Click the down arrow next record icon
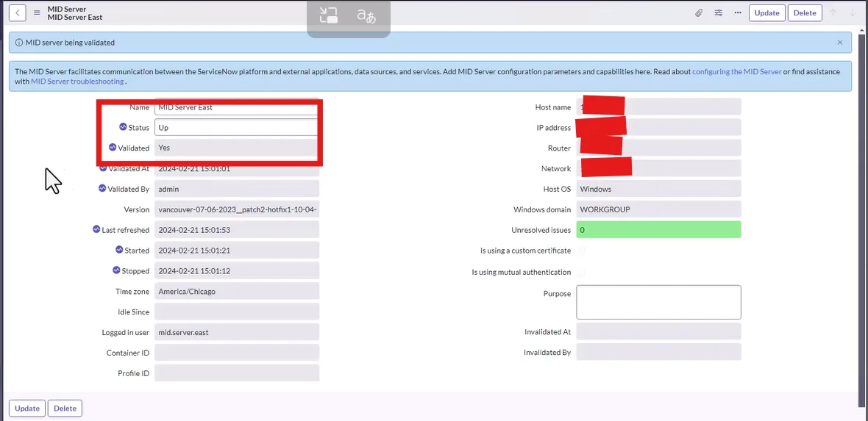 pos(853,12)
